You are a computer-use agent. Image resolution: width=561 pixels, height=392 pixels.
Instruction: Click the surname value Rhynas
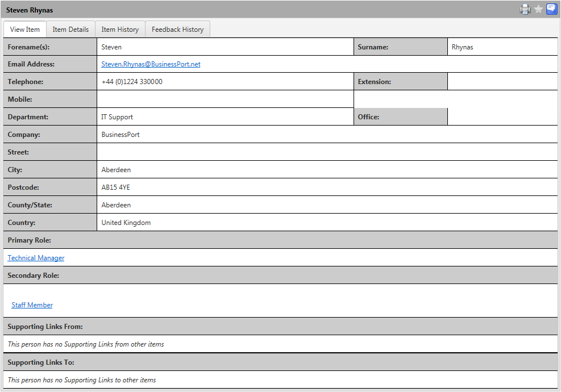pos(462,47)
